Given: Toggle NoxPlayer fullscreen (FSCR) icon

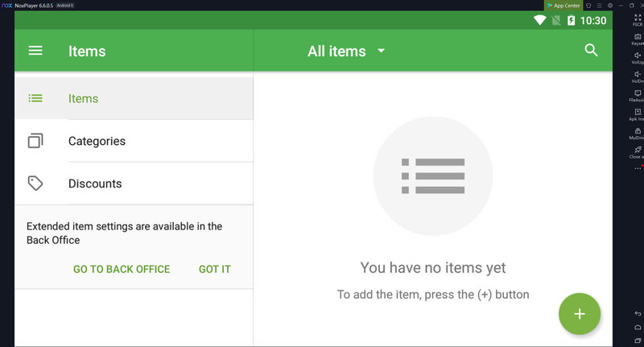Looking at the screenshot, I should tap(638, 19).
